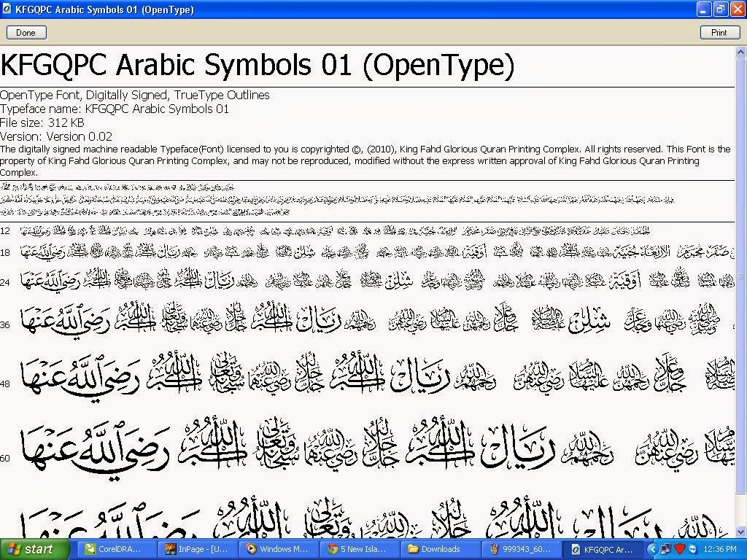
Task: Select the 999343_60 item on the taskbar
Action: point(523,548)
